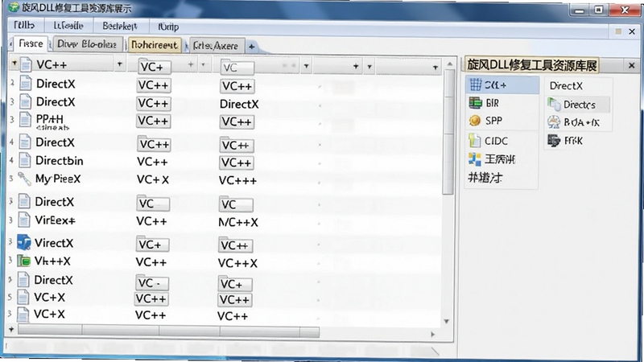Select the 王病洲 entry in the side panel
This screenshot has height=362, width=644.
click(x=502, y=158)
